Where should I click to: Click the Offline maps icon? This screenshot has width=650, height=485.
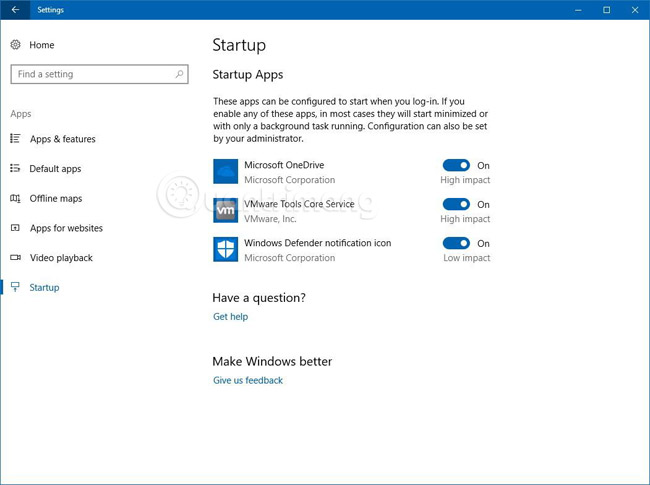point(15,198)
